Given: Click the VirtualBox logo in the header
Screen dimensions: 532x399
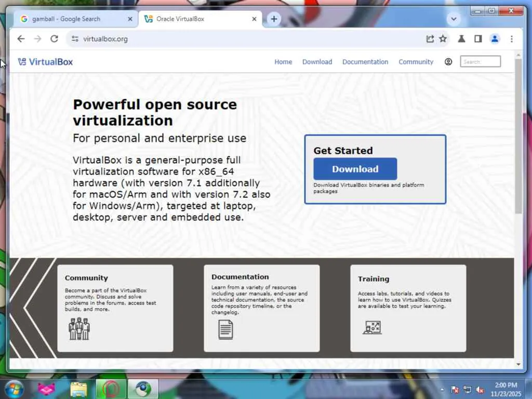Looking at the screenshot, I should click(46, 62).
